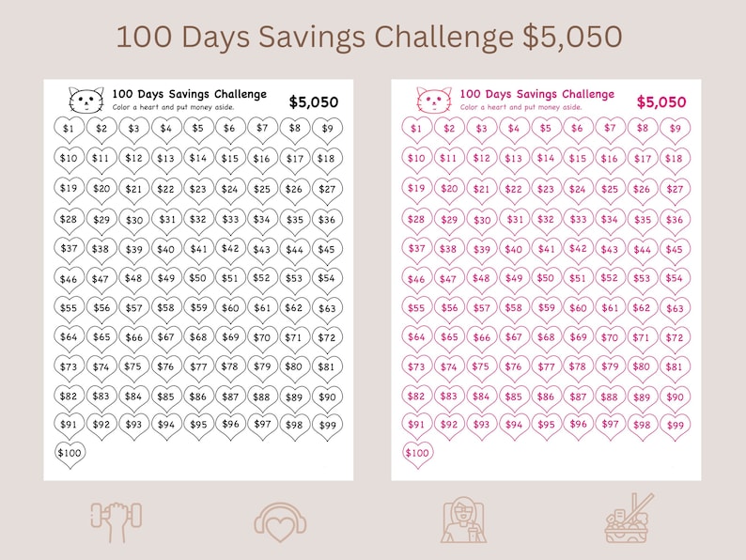746x560 pixels.
Task: Click the black $73 heart
Action: click(69, 368)
